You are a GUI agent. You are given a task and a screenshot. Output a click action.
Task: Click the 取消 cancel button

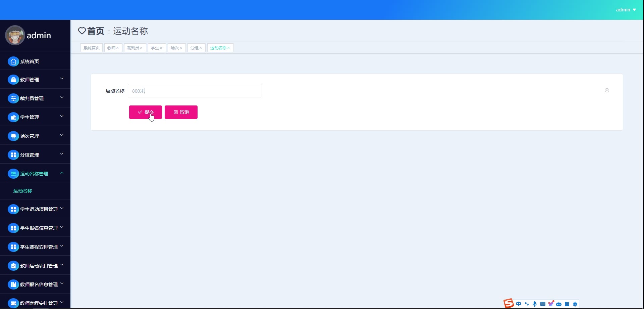(x=181, y=112)
